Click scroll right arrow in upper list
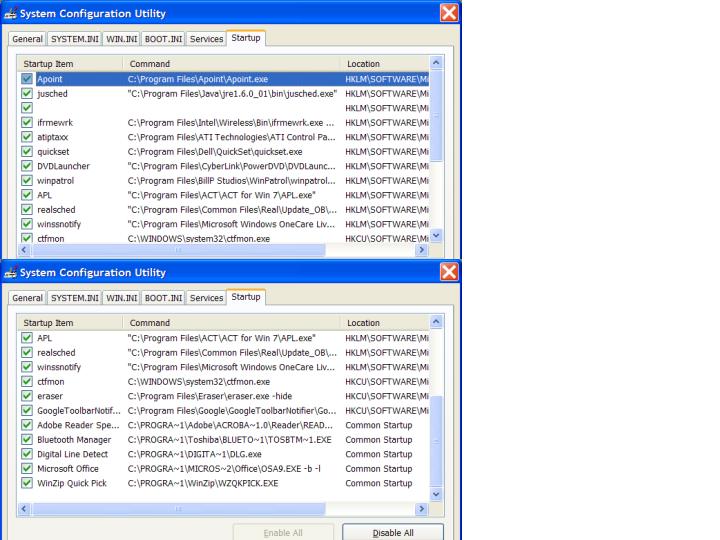 click(x=421, y=250)
